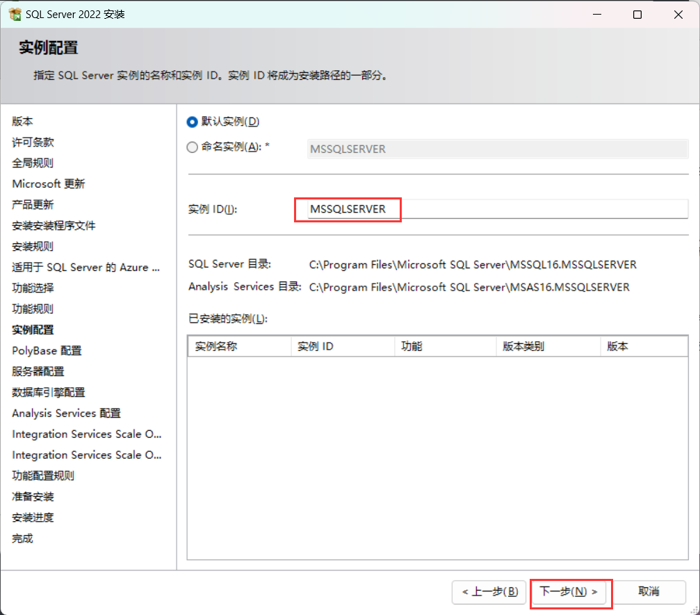Screen dimensions: 700x615
Task: Click 准备安装 in the step list
Action: tap(33, 497)
